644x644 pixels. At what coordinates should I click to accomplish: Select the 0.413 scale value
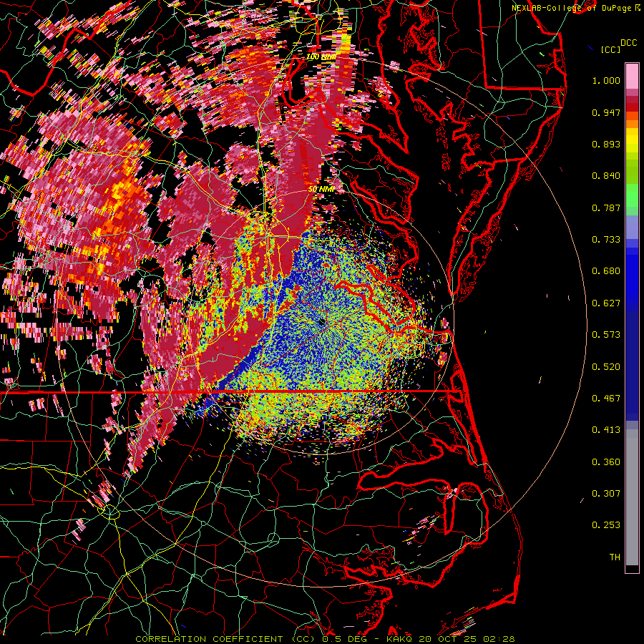606,430
